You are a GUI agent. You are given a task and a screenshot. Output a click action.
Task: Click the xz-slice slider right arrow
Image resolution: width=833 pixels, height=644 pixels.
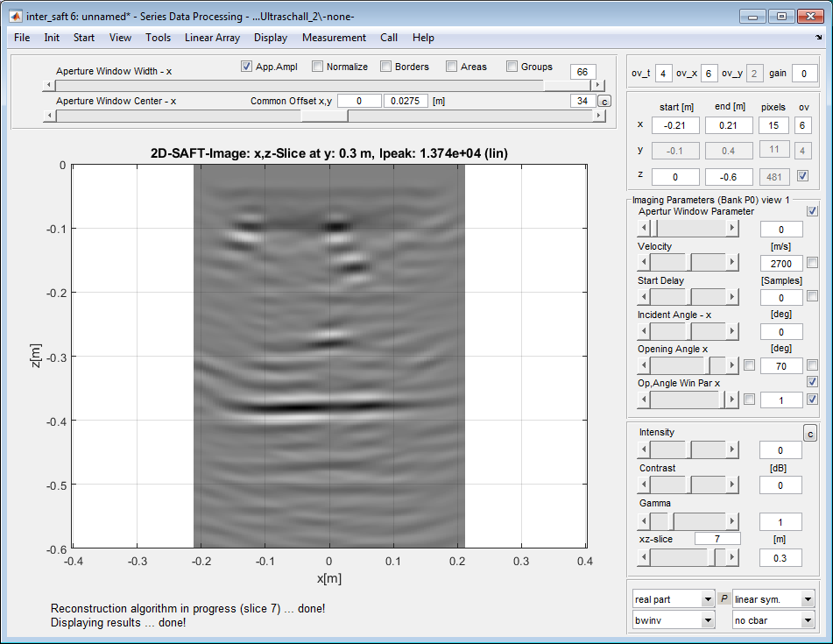tap(732, 557)
